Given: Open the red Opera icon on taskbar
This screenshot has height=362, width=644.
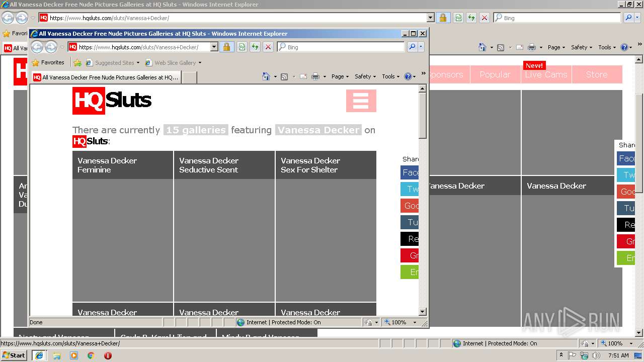Looking at the screenshot, I should (108, 355).
